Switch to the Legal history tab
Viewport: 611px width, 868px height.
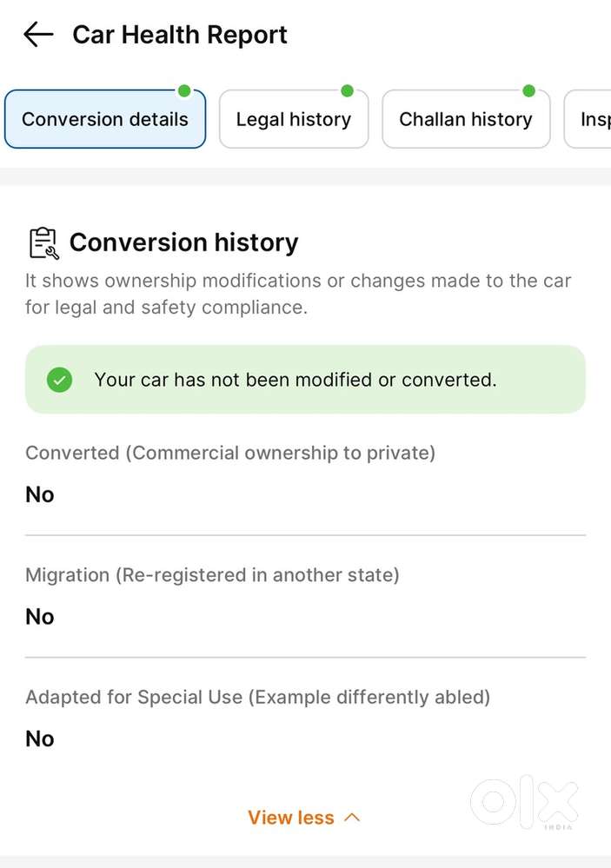click(x=294, y=120)
